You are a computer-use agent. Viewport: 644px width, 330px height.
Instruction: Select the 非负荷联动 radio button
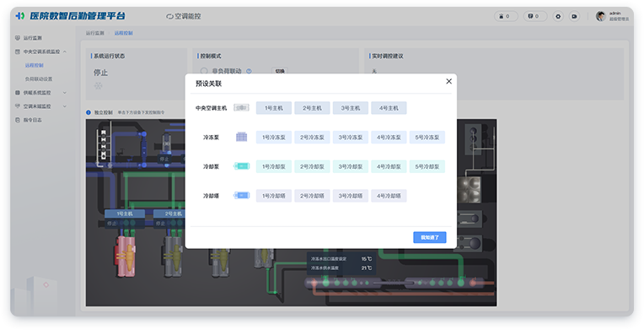click(x=204, y=71)
